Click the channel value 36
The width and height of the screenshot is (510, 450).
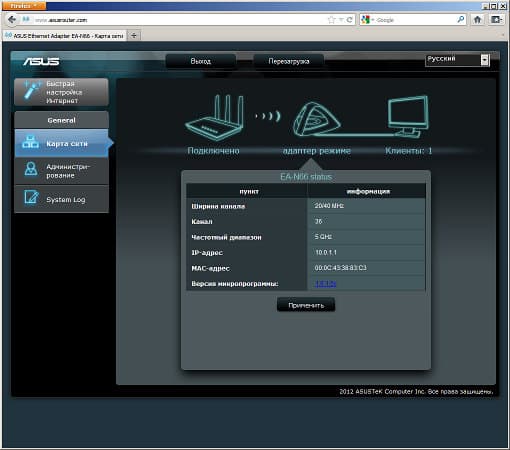click(x=318, y=221)
